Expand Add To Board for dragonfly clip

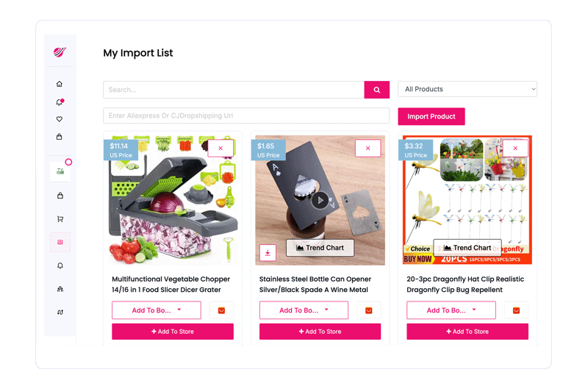point(451,310)
